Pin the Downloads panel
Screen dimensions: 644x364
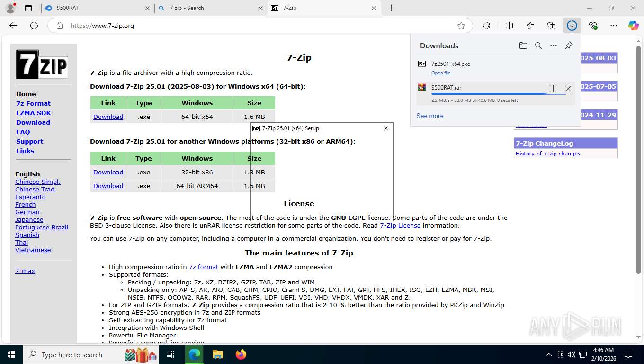(569, 45)
